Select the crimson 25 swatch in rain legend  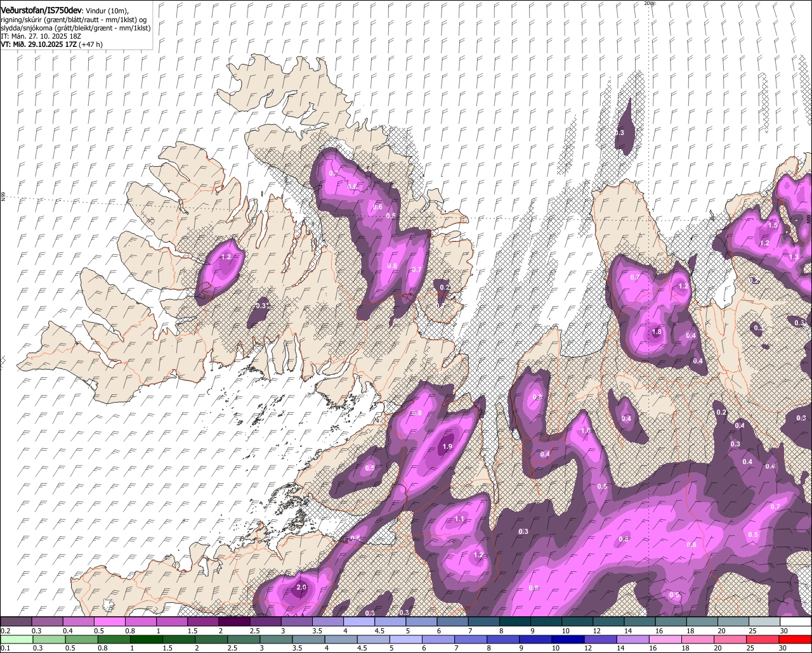[x=763, y=639]
